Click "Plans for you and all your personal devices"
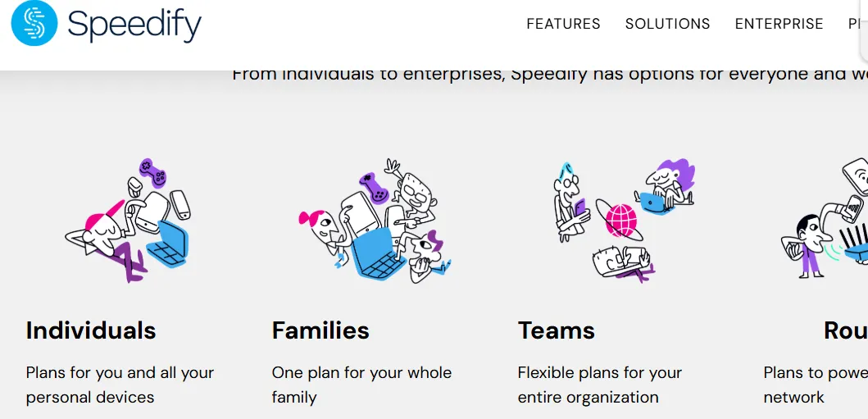 [120, 385]
